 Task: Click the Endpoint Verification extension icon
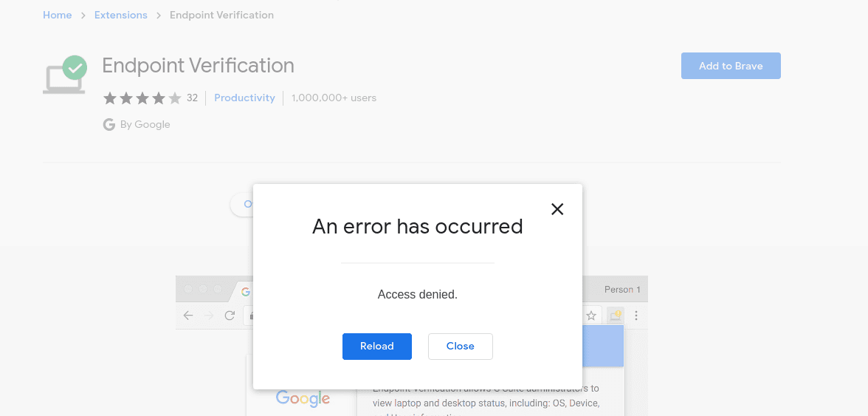(x=64, y=74)
